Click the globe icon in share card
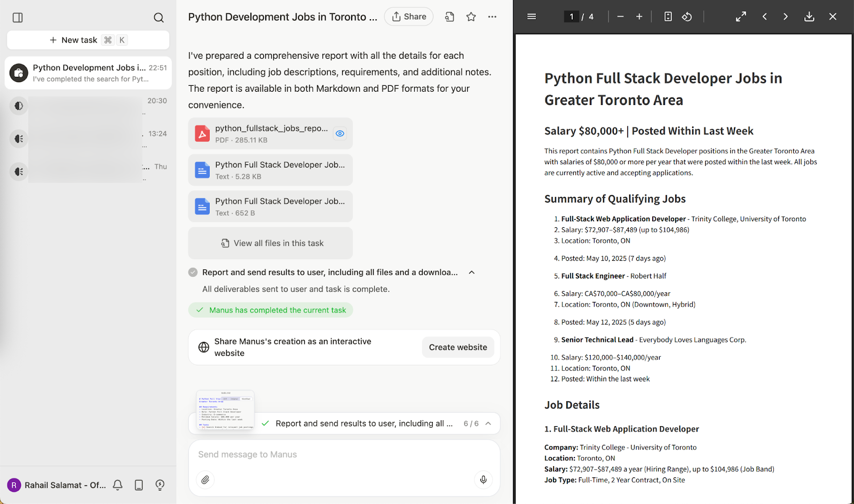This screenshot has height=504, width=854. click(x=203, y=347)
